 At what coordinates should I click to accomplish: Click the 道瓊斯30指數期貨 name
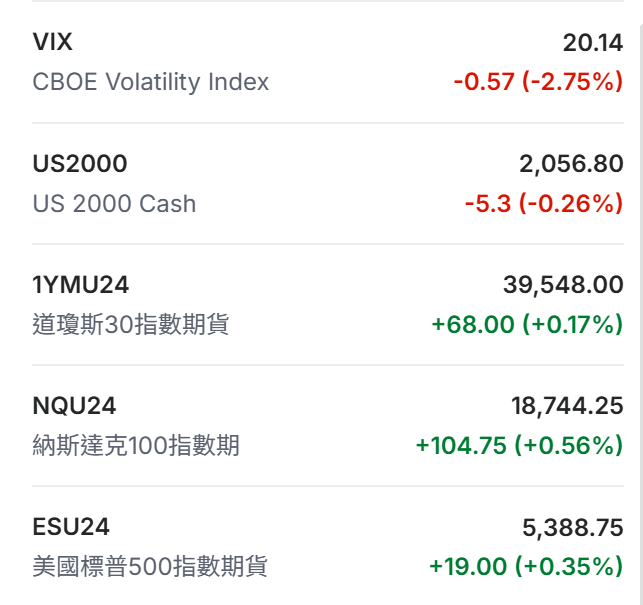[x=131, y=325]
